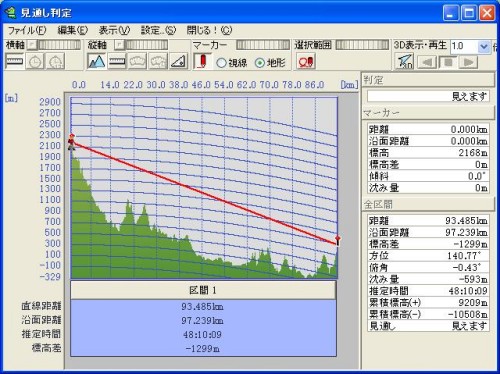This screenshot has width=500, height=374.
Task: Toggle the red marker pin icon
Action: [202, 61]
